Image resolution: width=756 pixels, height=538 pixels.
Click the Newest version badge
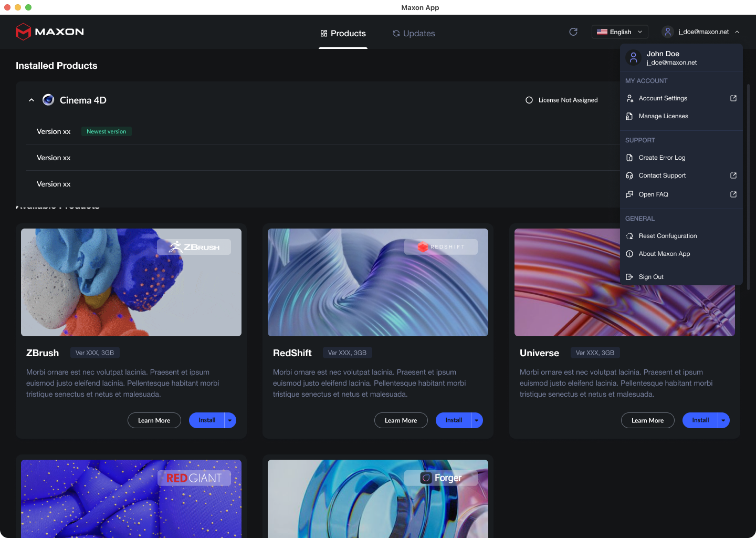tap(107, 131)
